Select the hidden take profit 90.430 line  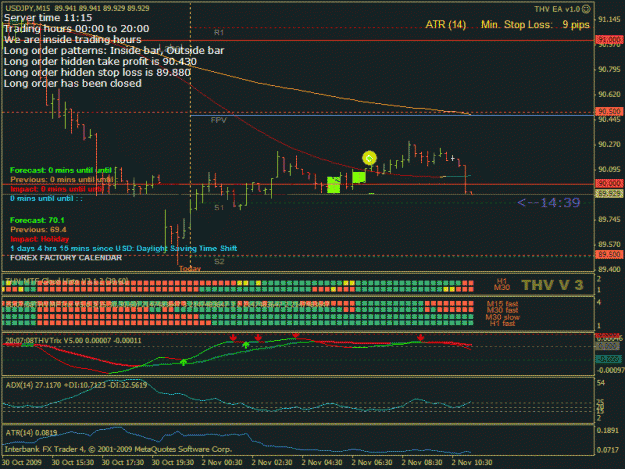(x=100, y=61)
